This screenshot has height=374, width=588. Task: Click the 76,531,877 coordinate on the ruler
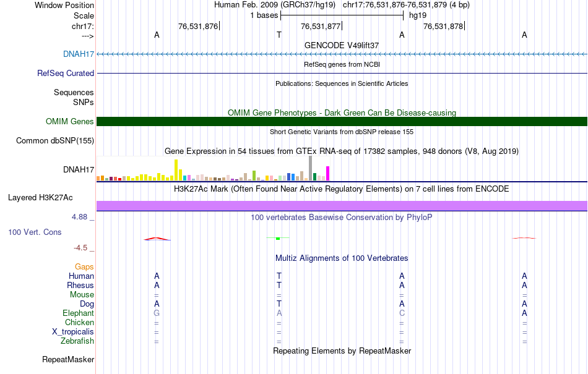(x=321, y=26)
